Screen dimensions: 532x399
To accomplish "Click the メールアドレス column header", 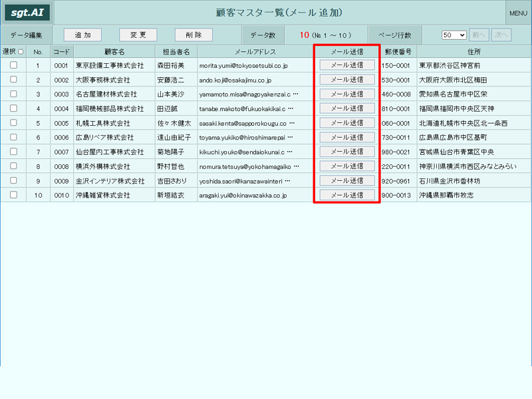I will [255, 52].
